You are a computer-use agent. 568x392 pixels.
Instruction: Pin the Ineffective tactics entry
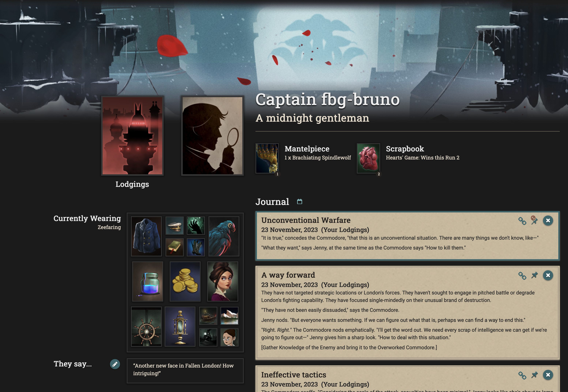pos(534,375)
